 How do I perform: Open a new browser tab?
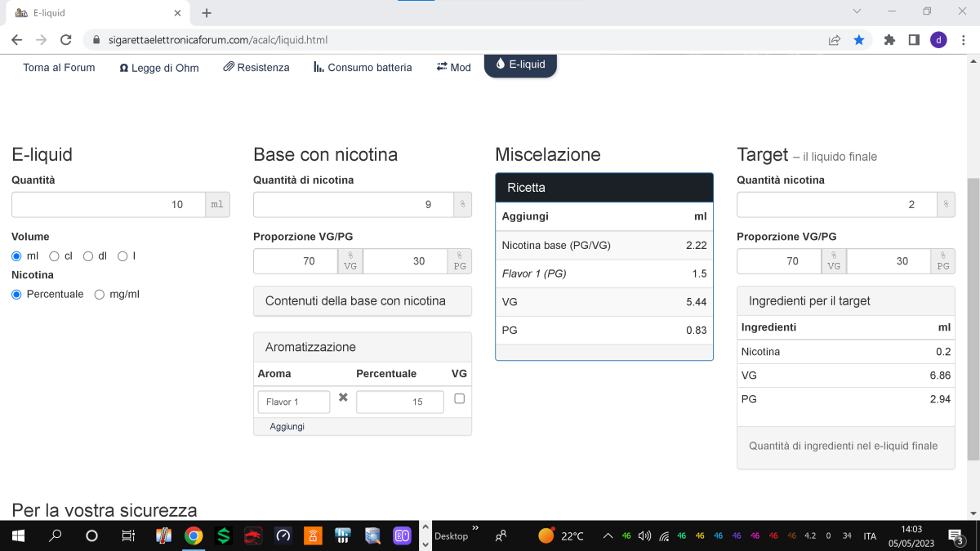[x=207, y=13]
